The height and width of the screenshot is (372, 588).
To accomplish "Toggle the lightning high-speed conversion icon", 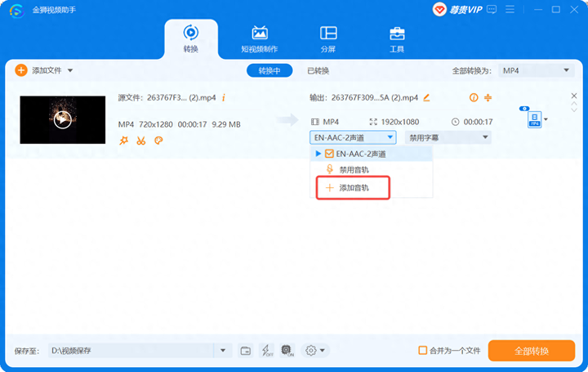I will pyautogui.click(x=266, y=351).
